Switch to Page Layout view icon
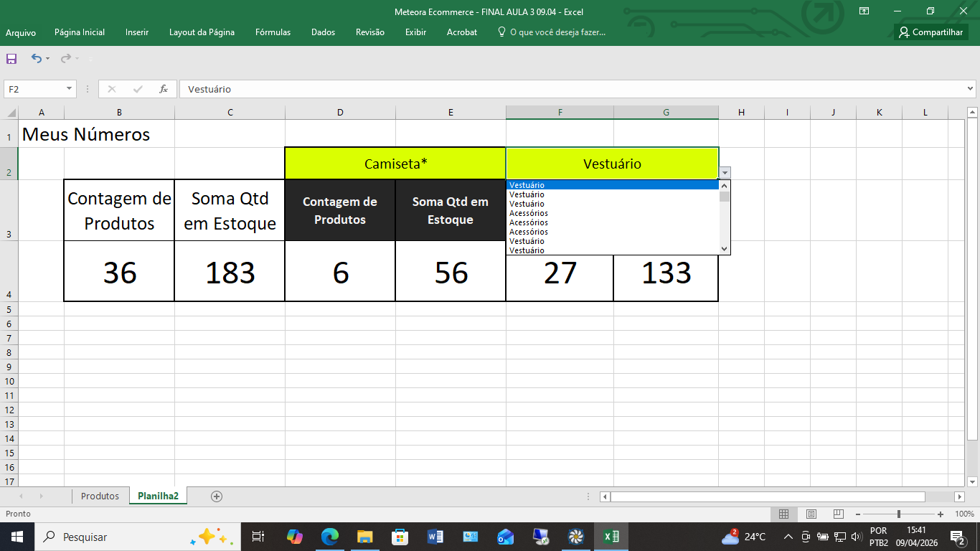The width and height of the screenshot is (980, 551). click(811, 514)
